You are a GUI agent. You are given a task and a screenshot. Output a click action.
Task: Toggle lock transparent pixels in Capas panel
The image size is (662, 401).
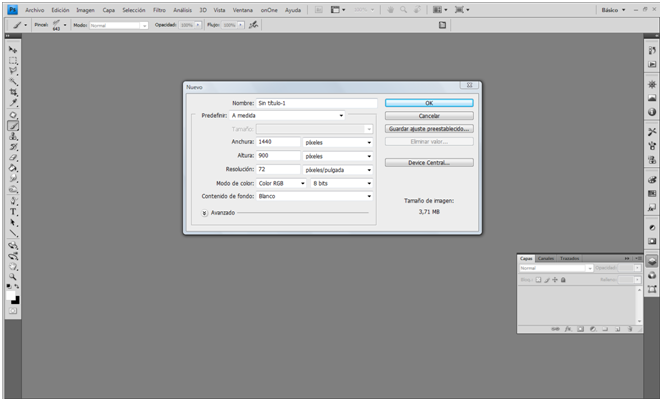click(x=537, y=280)
